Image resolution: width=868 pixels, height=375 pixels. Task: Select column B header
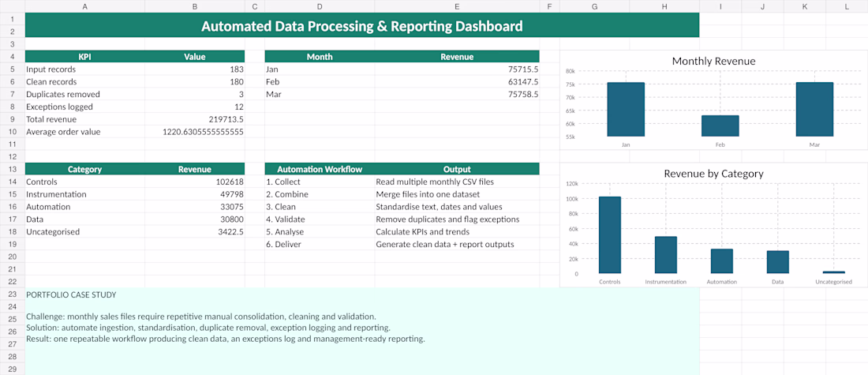pyautogui.click(x=194, y=6)
